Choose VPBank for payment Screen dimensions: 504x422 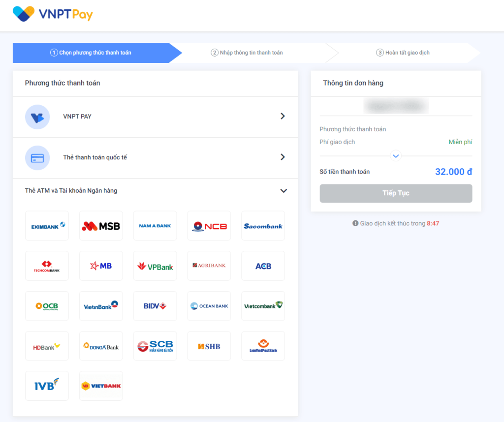155,266
